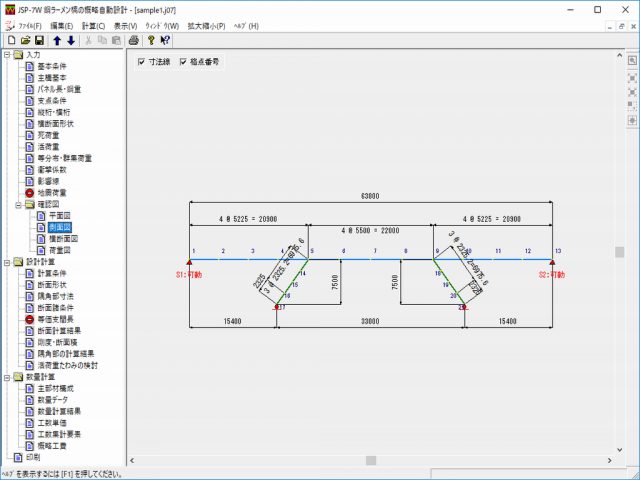Click the blue up arrow icon
This screenshot has width=640, height=480.
point(57,40)
